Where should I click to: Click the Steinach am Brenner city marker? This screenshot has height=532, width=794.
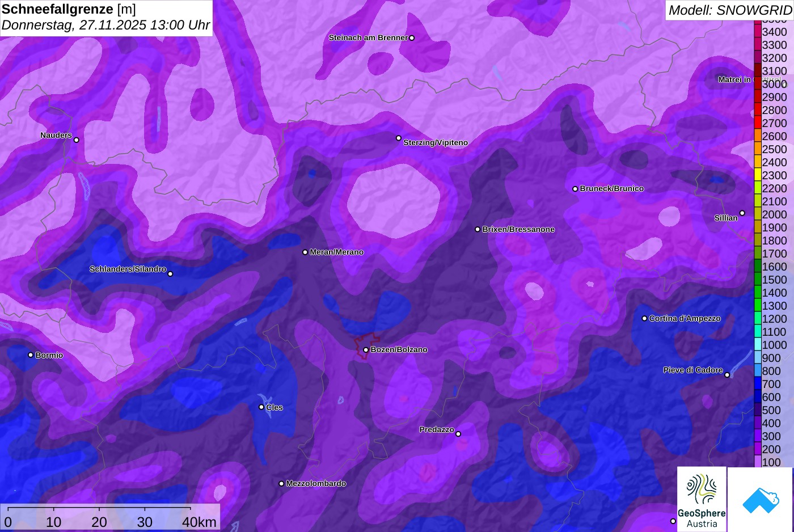[x=412, y=38]
